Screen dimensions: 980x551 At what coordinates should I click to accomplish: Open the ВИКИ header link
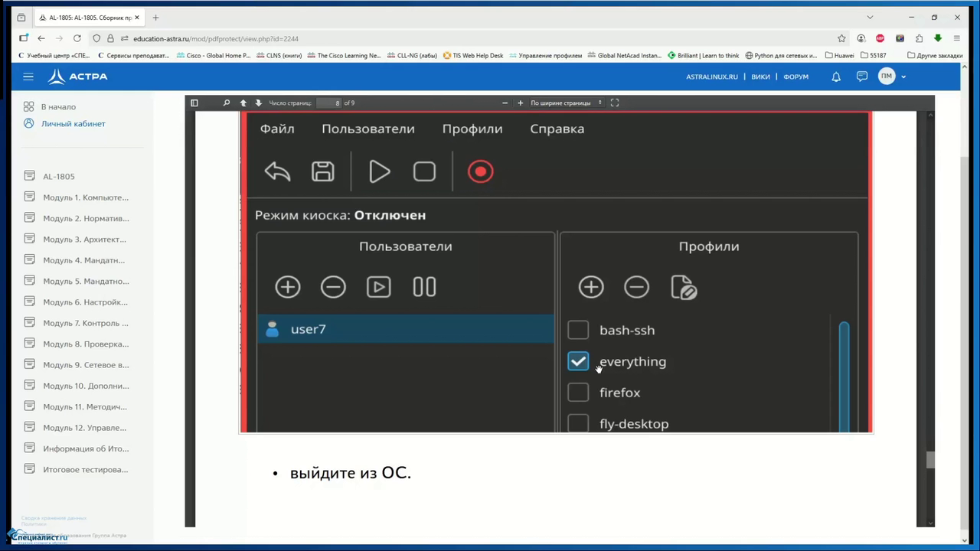coord(760,77)
